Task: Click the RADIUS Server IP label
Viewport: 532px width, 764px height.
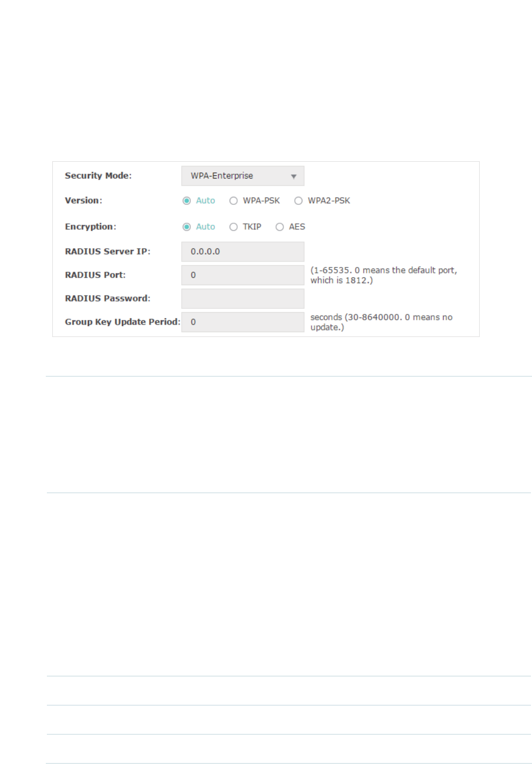Action: [x=108, y=251]
